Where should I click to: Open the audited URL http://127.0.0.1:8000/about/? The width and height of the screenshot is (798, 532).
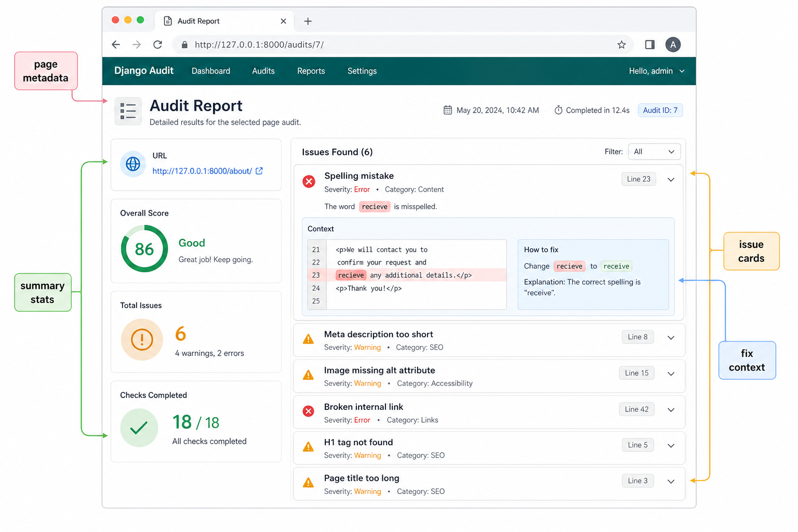click(202, 171)
